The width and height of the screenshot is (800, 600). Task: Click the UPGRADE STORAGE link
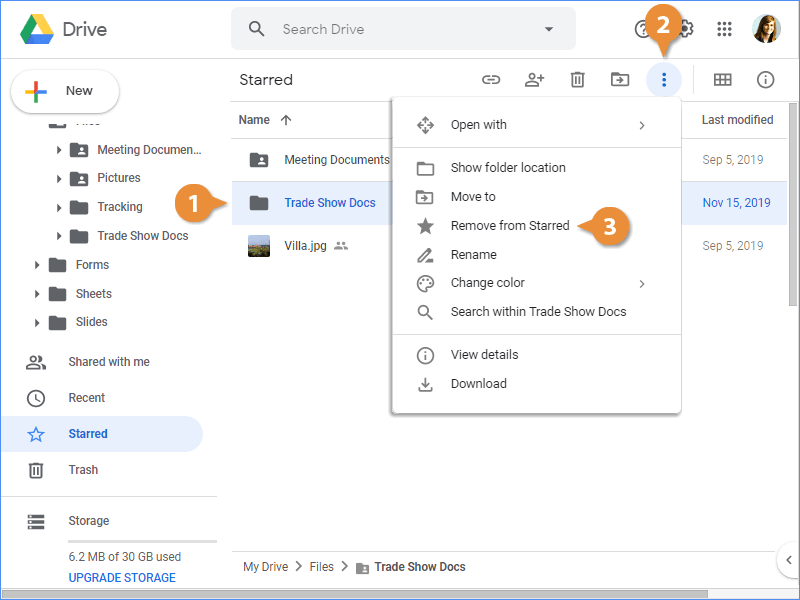tap(122, 578)
